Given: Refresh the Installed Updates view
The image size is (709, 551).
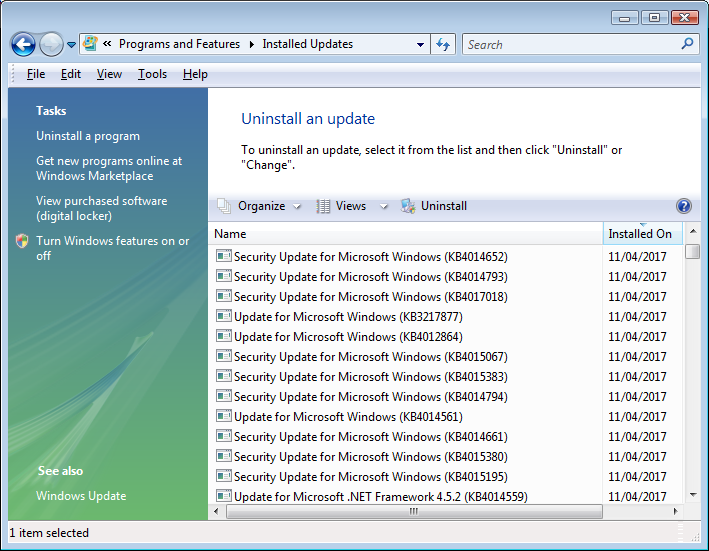Looking at the screenshot, I should [443, 44].
